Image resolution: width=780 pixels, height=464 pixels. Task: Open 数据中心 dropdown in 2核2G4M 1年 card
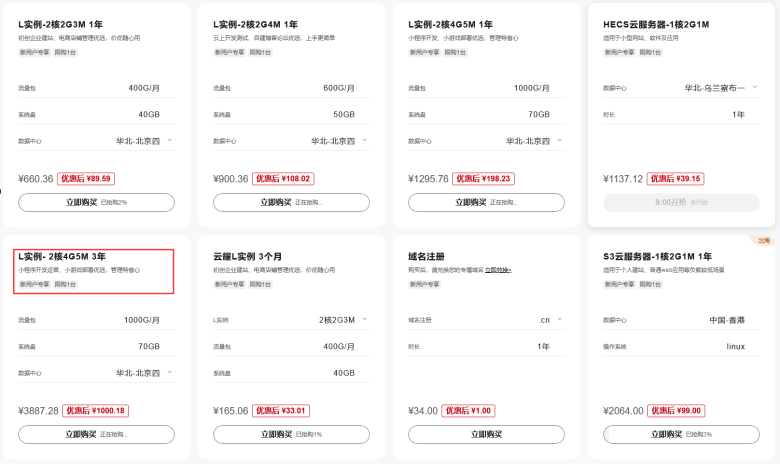pos(339,141)
